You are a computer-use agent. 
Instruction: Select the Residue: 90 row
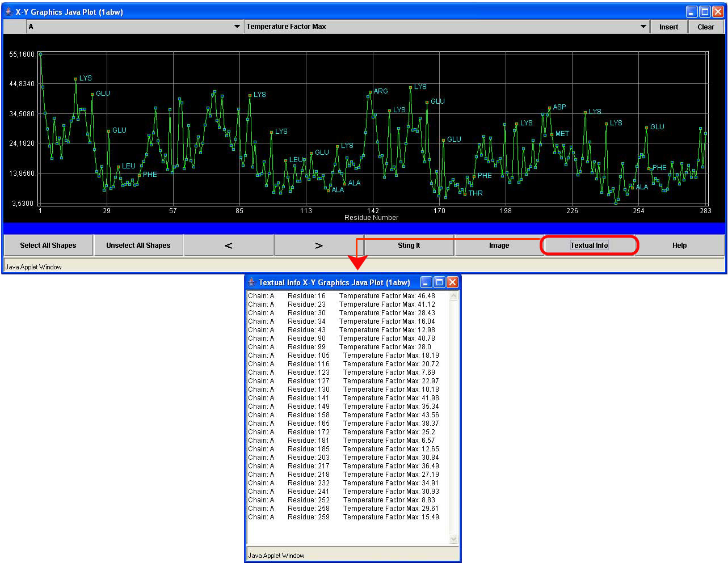tap(342, 338)
